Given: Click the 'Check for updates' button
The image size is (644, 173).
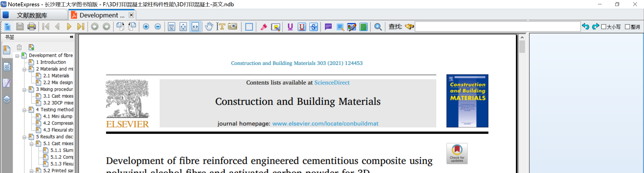Looking at the screenshot, I should tap(457, 154).
